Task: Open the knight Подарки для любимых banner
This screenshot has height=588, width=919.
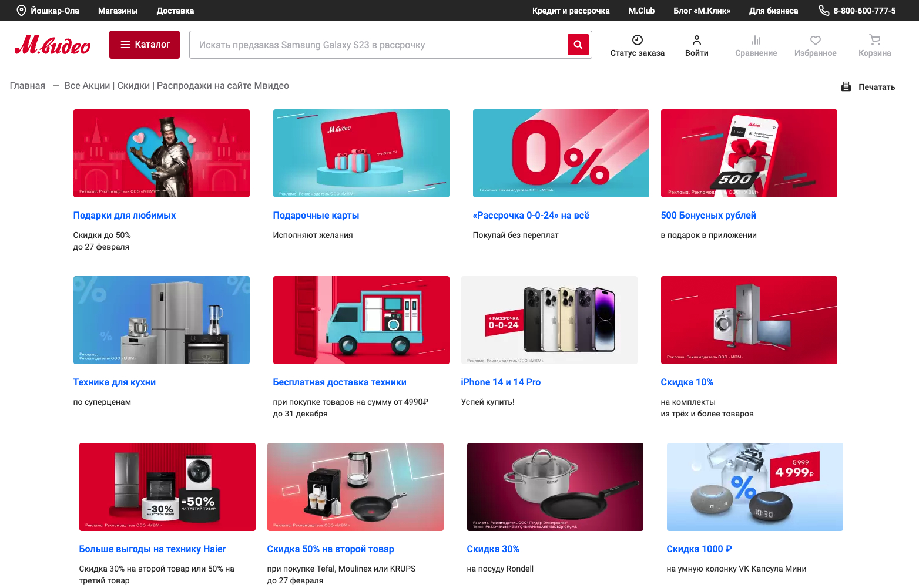Action: tap(162, 153)
